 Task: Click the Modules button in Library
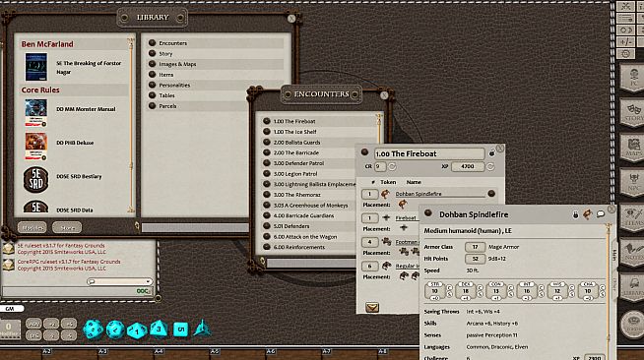pyautogui.click(x=32, y=227)
